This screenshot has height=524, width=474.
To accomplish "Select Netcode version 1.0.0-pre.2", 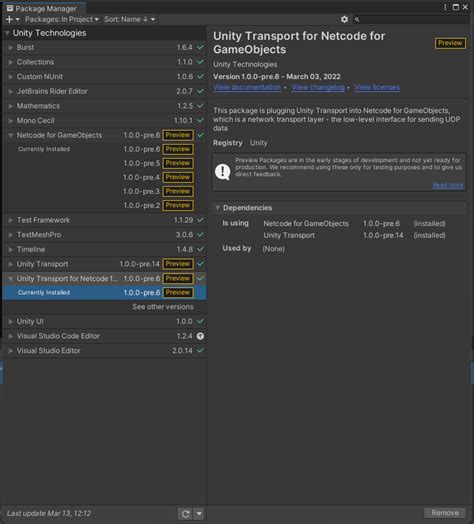I will point(104,206).
